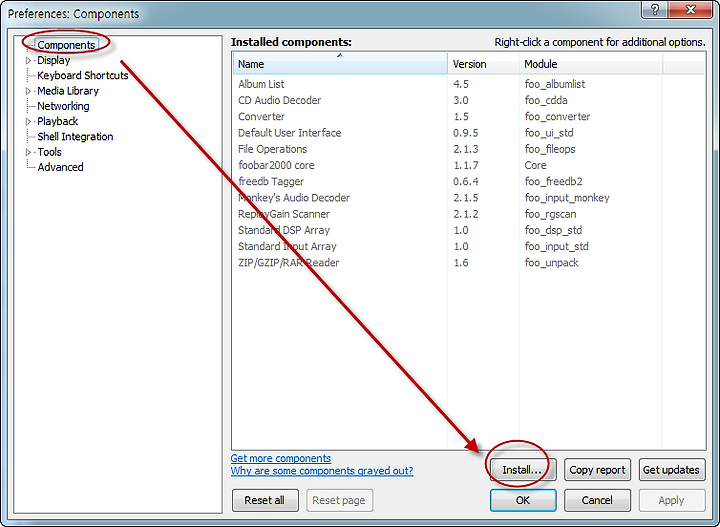The height and width of the screenshot is (527, 720).
Task: Click version 0.6.4 cell
Action: click(x=466, y=182)
